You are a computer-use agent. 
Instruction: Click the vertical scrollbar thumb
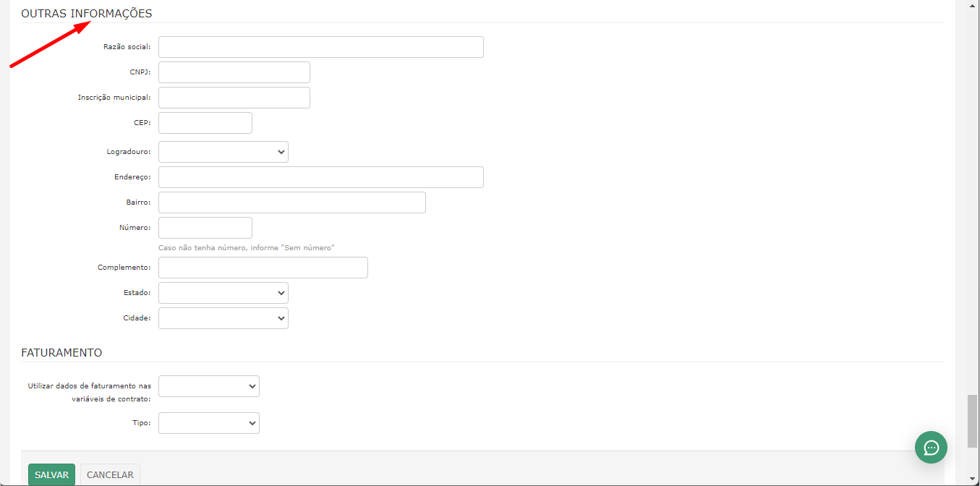point(973,422)
